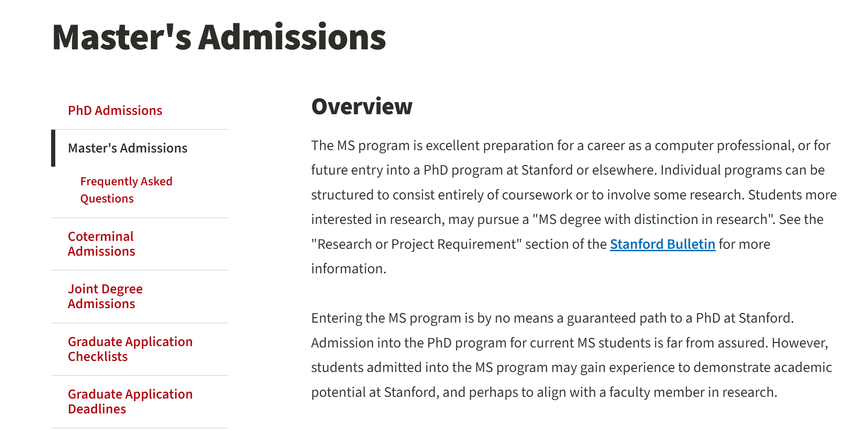Go to the Coterminal Admissions page
868x431 pixels.
(101, 244)
